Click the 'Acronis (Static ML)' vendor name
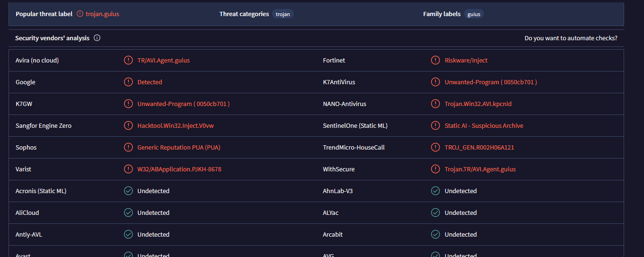The image size is (644, 257). click(x=41, y=191)
